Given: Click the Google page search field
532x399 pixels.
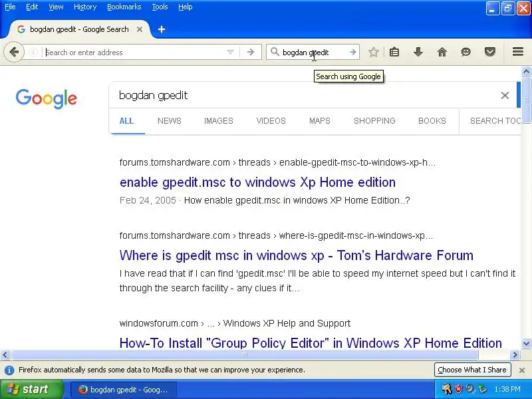Looking at the screenshot, I should [305, 95].
